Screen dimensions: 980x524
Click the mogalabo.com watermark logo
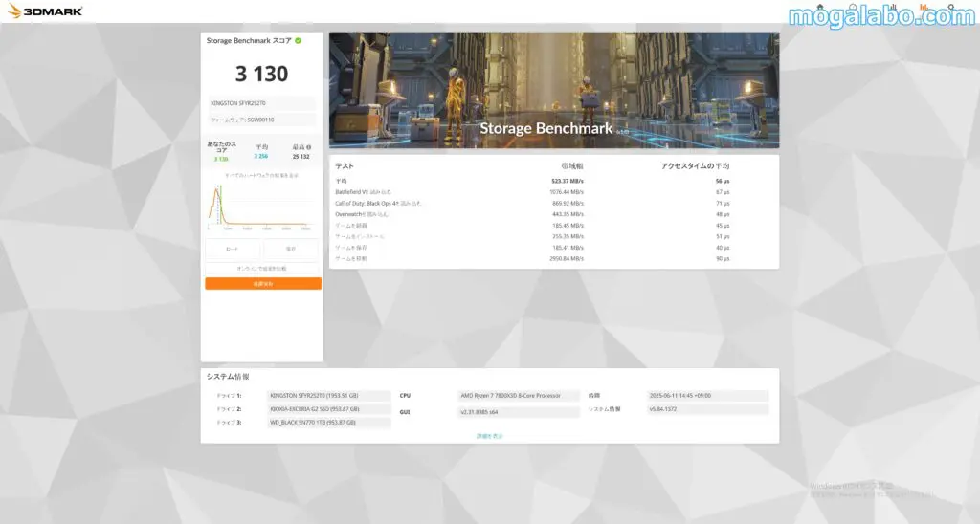881,14
